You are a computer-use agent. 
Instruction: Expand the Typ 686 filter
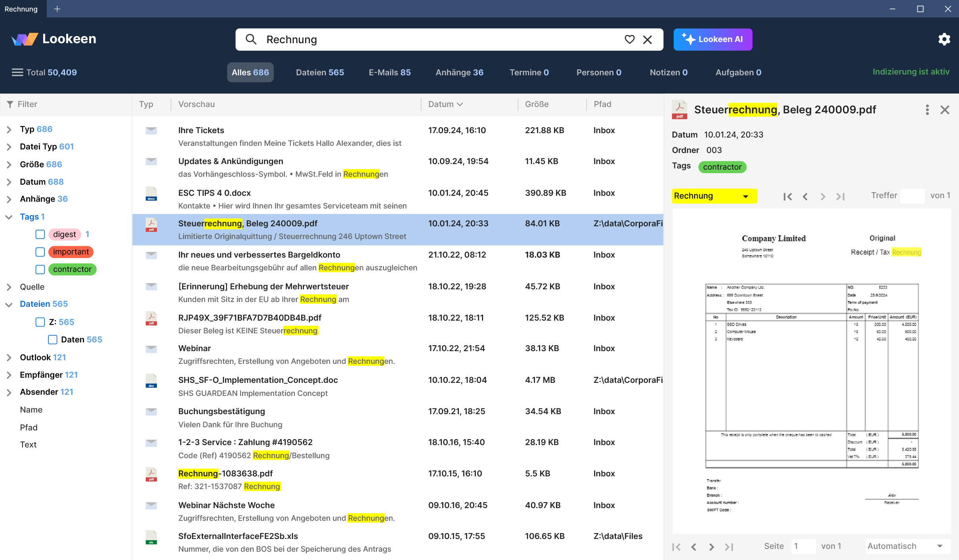[x=9, y=130]
